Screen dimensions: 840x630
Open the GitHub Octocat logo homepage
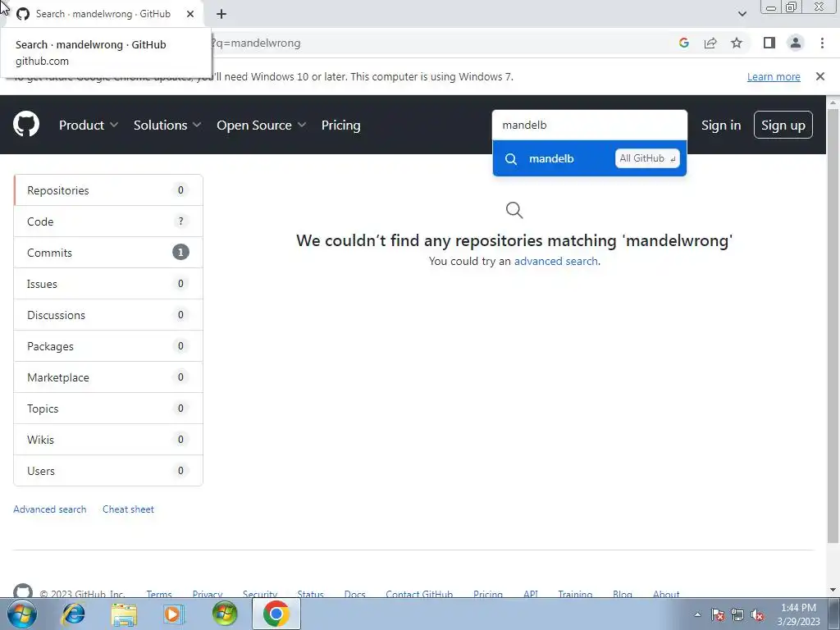click(25, 125)
